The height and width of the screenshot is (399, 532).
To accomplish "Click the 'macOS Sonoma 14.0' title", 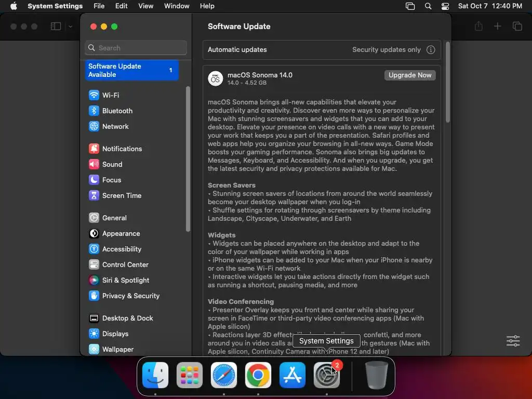I will tap(260, 75).
